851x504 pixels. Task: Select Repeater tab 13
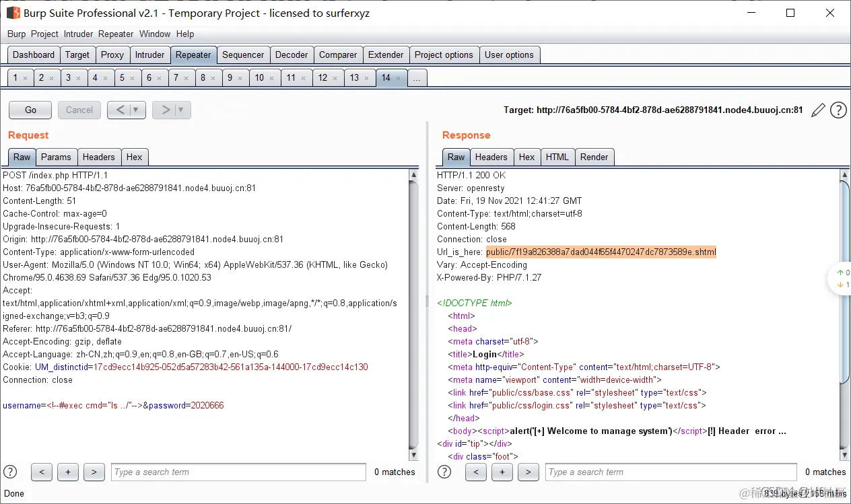pos(354,78)
